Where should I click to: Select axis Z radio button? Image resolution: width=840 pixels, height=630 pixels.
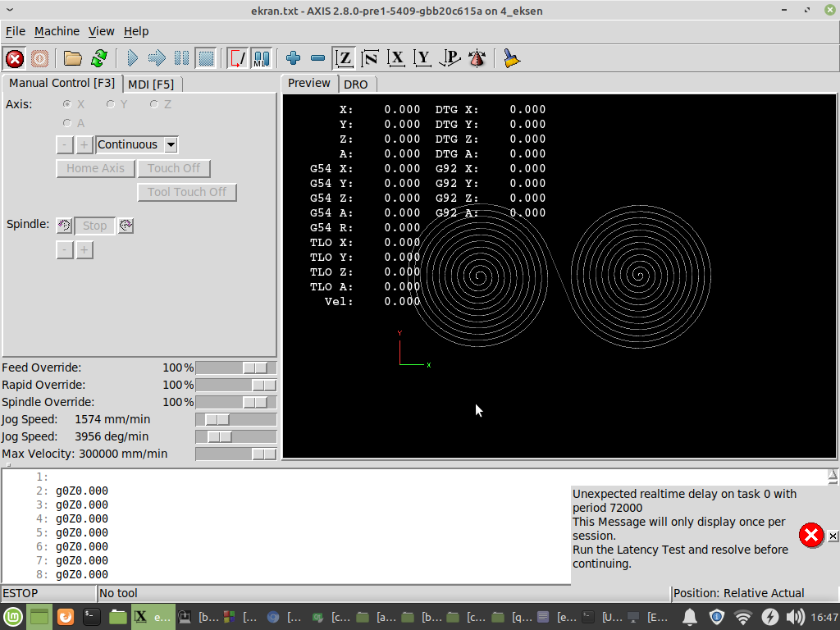(x=154, y=104)
